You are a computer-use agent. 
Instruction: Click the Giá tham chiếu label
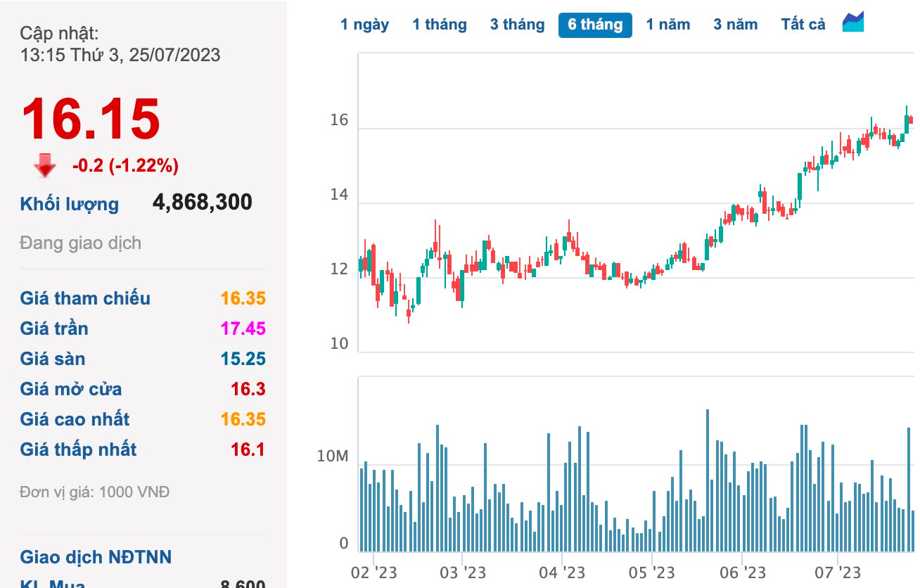85,298
